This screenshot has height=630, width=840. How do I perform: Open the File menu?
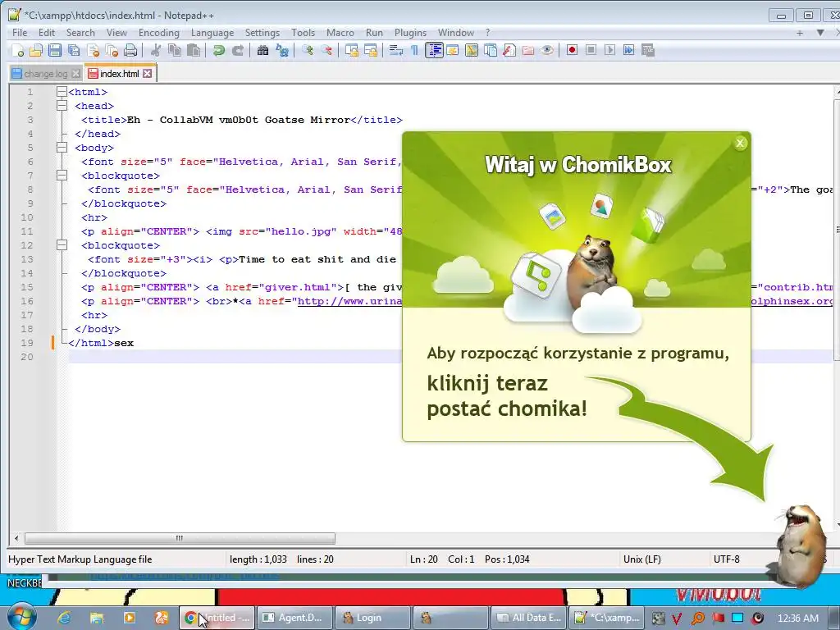(x=20, y=33)
